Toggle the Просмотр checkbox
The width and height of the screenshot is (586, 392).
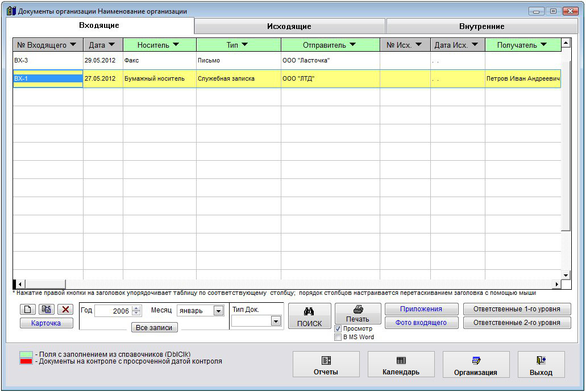tap(338, 329)
